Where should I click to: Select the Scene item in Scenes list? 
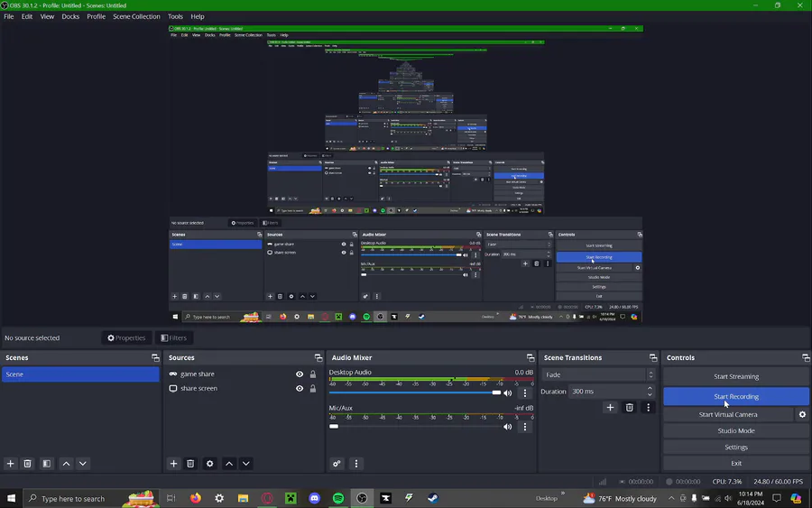80,374
